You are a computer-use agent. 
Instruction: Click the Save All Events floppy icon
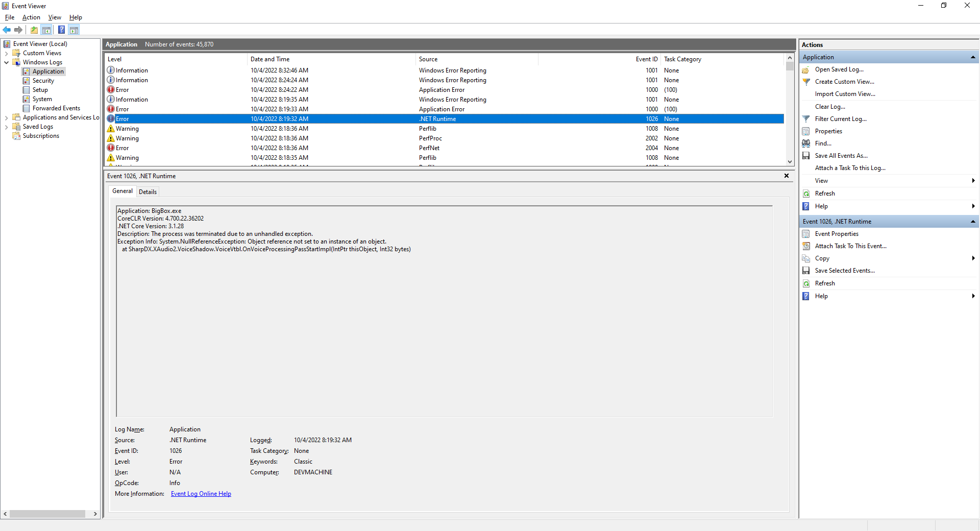pyautogui.click(x=806, y=156)
